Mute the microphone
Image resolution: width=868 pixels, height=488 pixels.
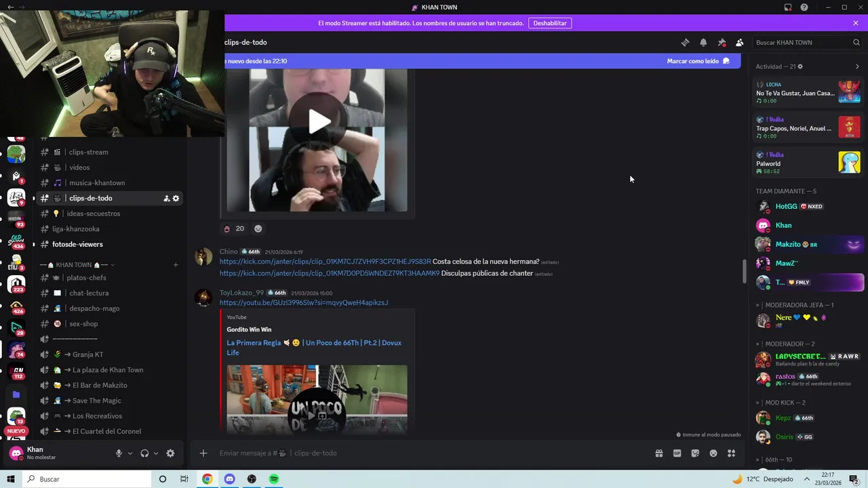point(119,453)
